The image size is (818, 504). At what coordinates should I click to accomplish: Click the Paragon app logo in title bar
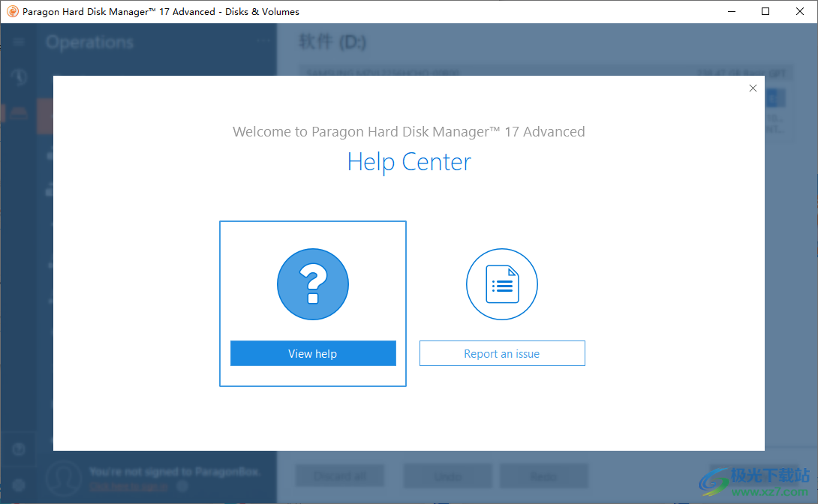point(13,11)
